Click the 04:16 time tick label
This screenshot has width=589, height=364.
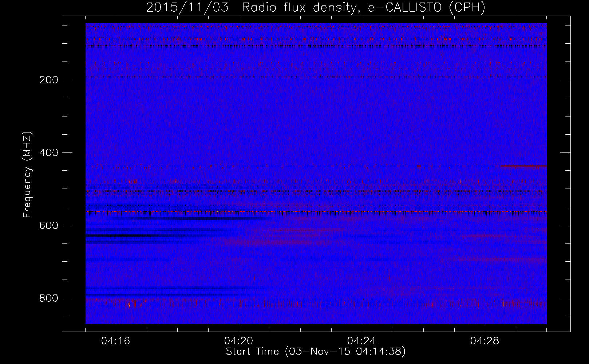[x=116, y=341]
